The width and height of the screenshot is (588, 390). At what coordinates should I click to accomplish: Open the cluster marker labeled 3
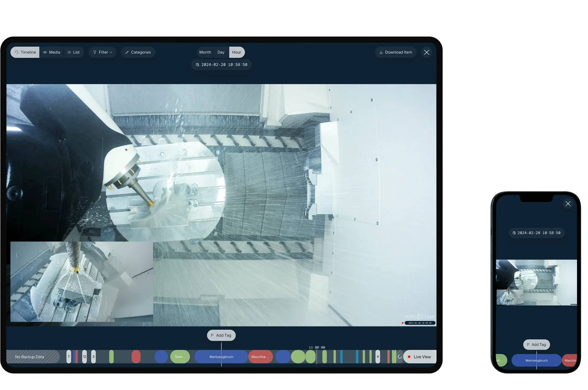coord(93,357)
